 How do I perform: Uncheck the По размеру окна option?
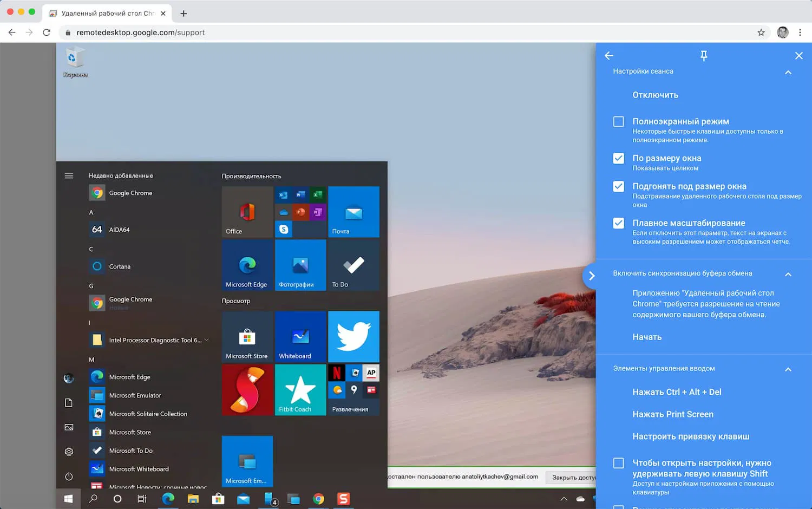pos(618,158)
